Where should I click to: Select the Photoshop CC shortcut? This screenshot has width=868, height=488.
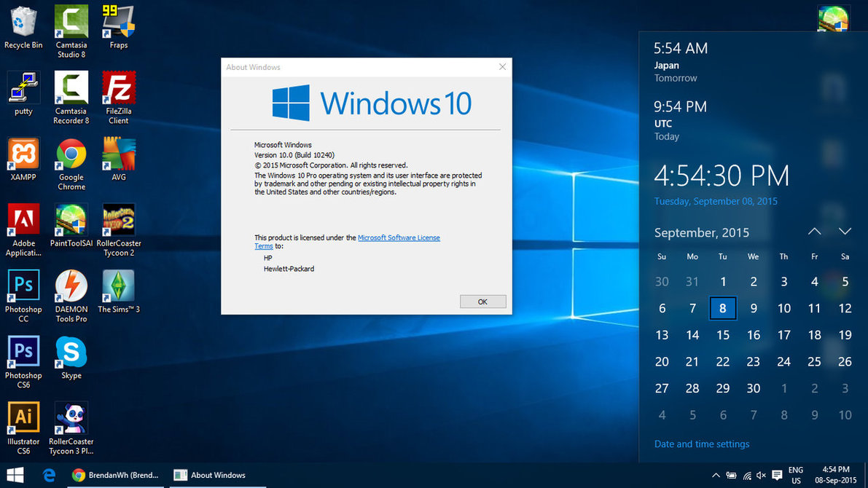pyautogui.click(x=23, y=296)
